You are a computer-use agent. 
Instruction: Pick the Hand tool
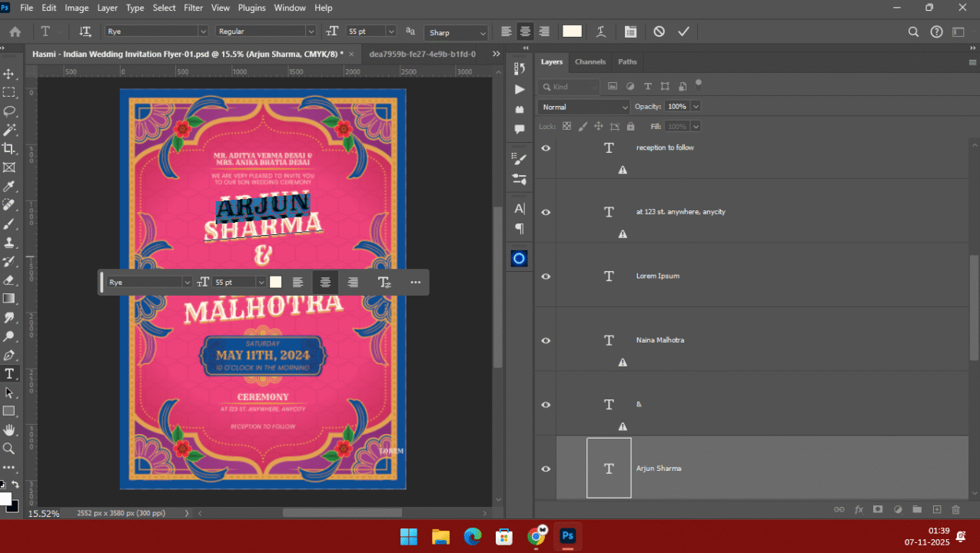point(9,429)
